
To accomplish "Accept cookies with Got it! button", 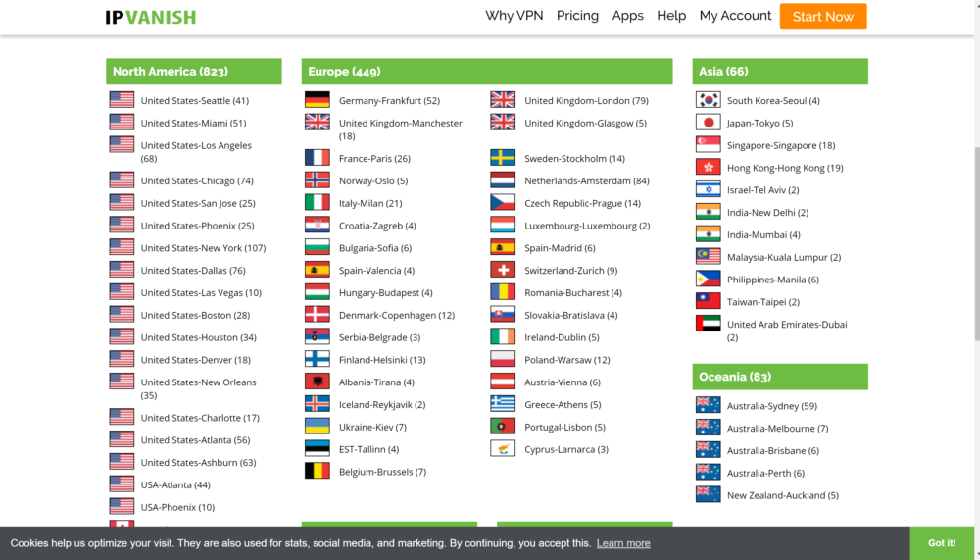I will pyautogui.click(x=941, y=543).
